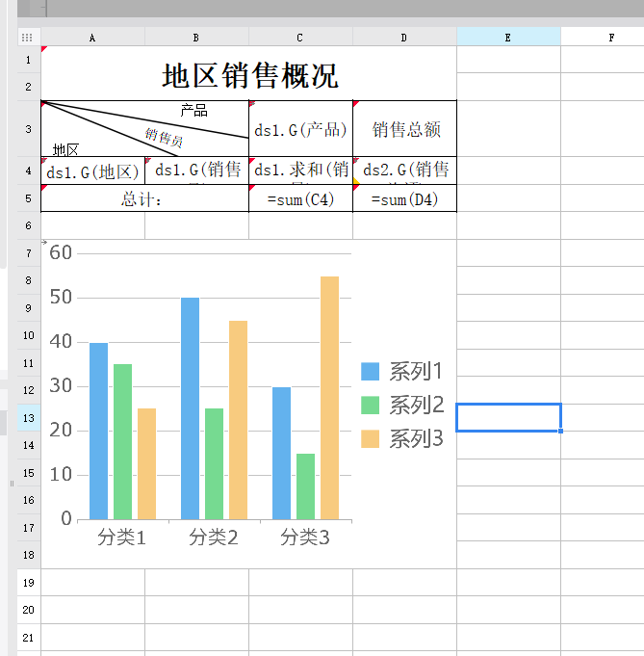This screenshot has width=644, height=656.
Task: Select highlighted column E header
Action: tap(508, 38)
